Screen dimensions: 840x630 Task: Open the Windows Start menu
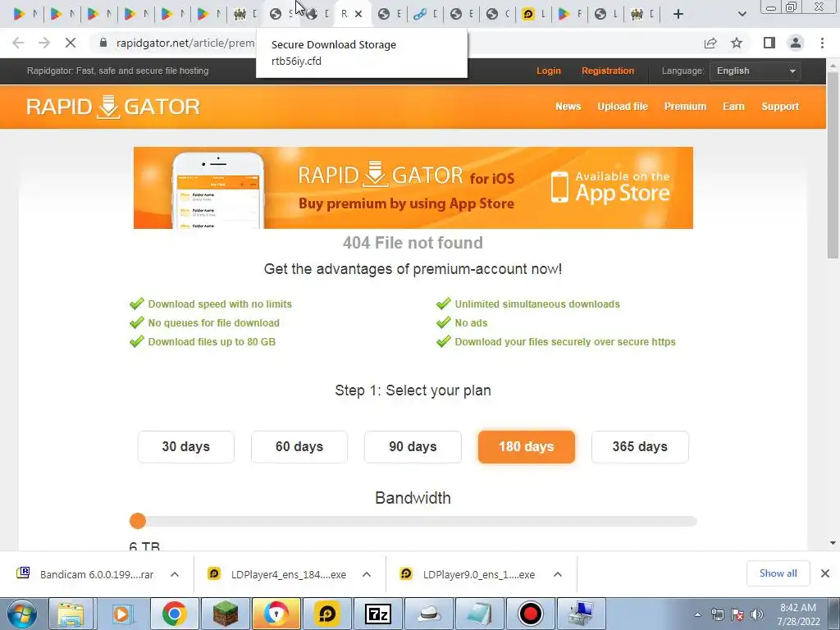click(22, 614)
